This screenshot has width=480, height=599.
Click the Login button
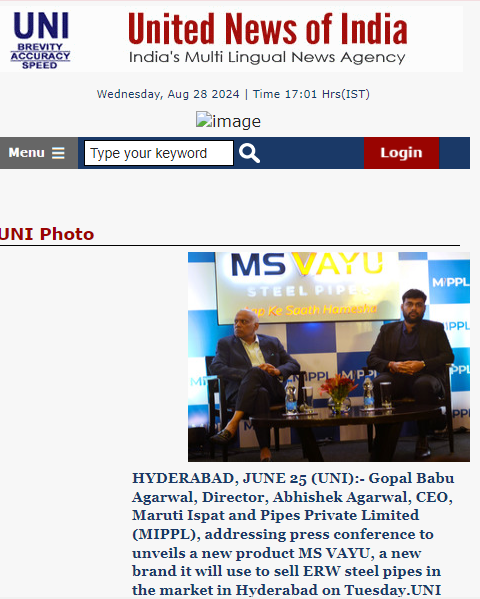[401, 153]
